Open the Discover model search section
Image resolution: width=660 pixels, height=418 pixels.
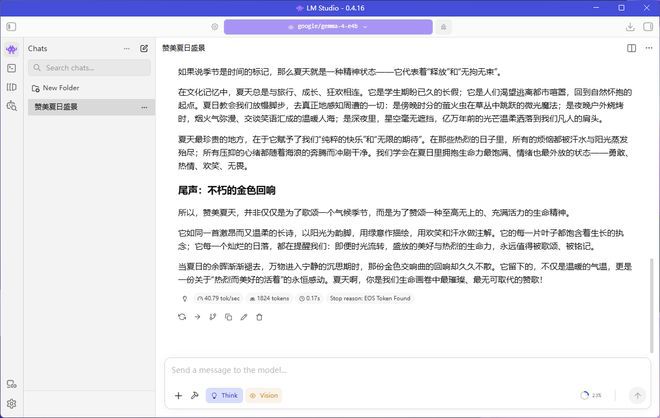pos(12,106)
